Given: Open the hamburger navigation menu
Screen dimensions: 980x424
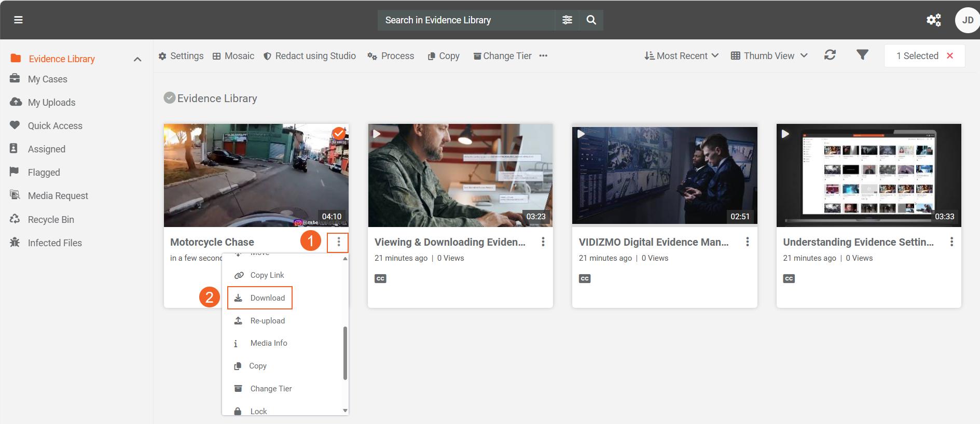Looking at the screenshot, I should pos(18,20).
